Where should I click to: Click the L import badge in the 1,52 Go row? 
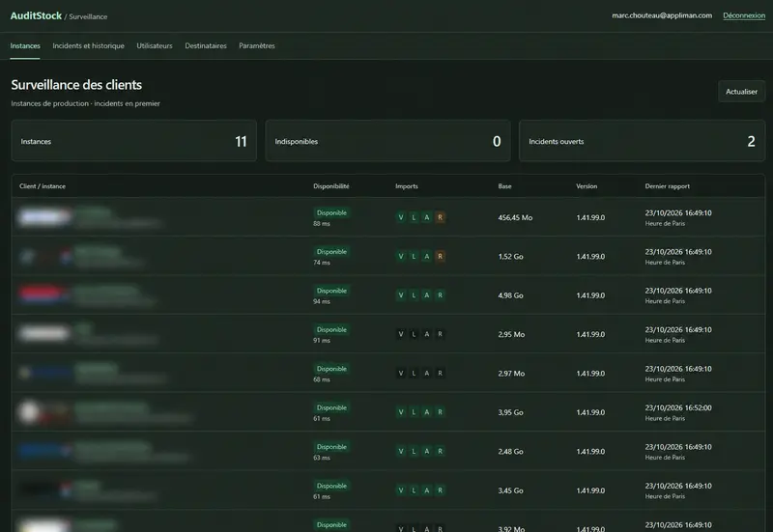point(414,256)
